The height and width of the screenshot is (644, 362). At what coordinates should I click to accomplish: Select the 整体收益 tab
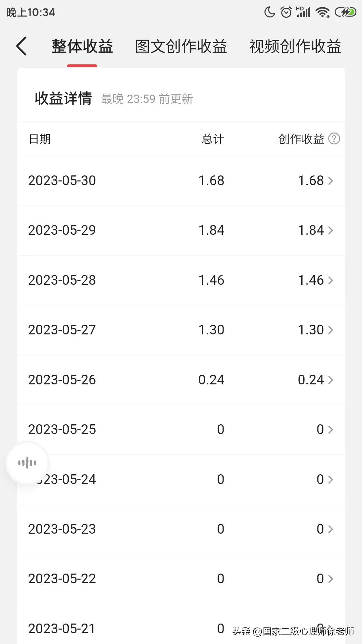pyautogui.click(x=82, y=46)
